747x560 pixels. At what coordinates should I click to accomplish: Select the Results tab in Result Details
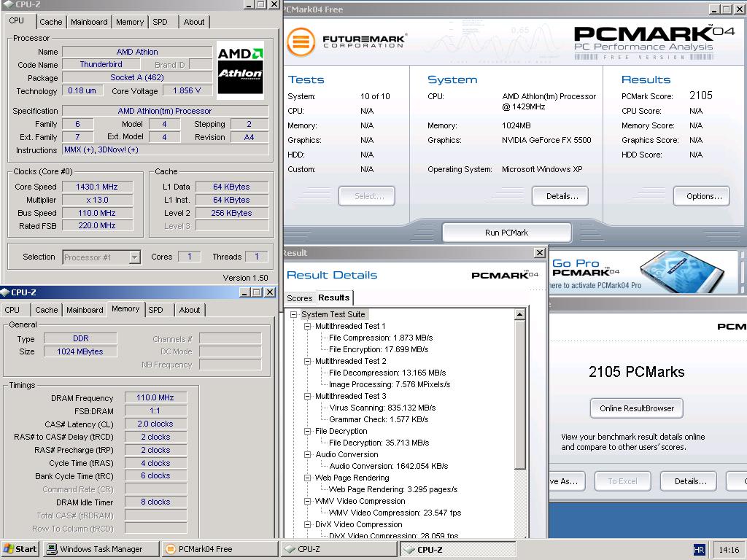click(334, 297)
